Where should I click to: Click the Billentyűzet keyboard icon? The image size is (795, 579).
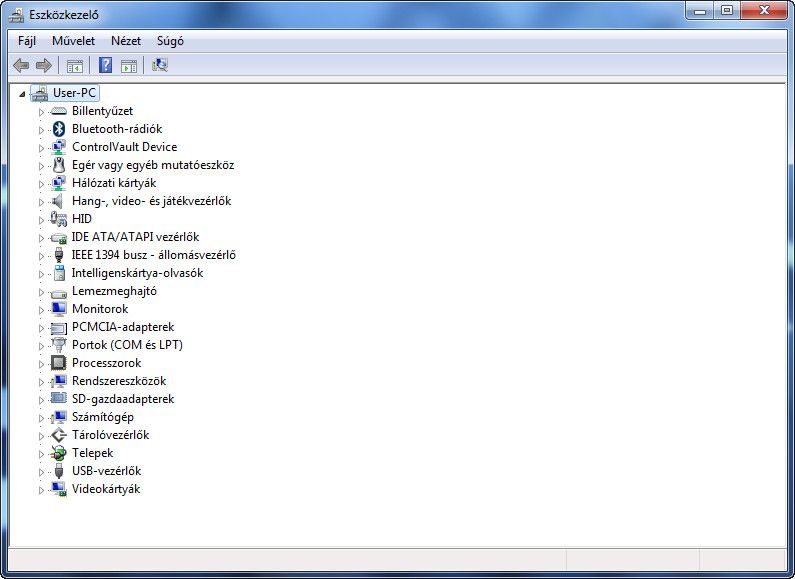(59, 111)
